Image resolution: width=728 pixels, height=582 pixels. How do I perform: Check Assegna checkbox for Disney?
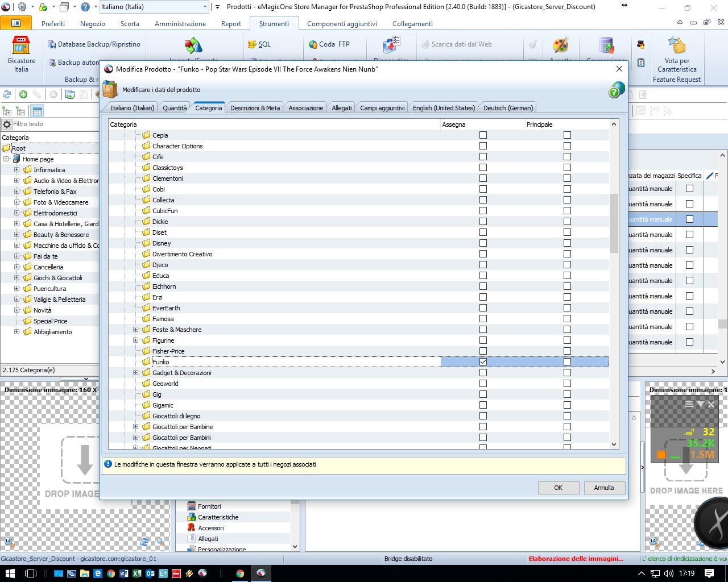(483, 243)
